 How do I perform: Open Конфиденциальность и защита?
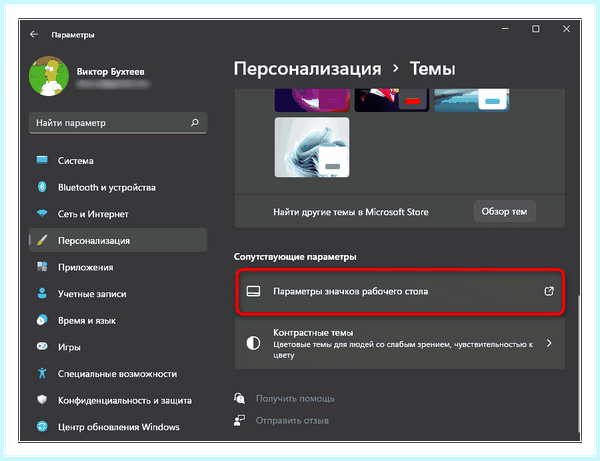118,400
